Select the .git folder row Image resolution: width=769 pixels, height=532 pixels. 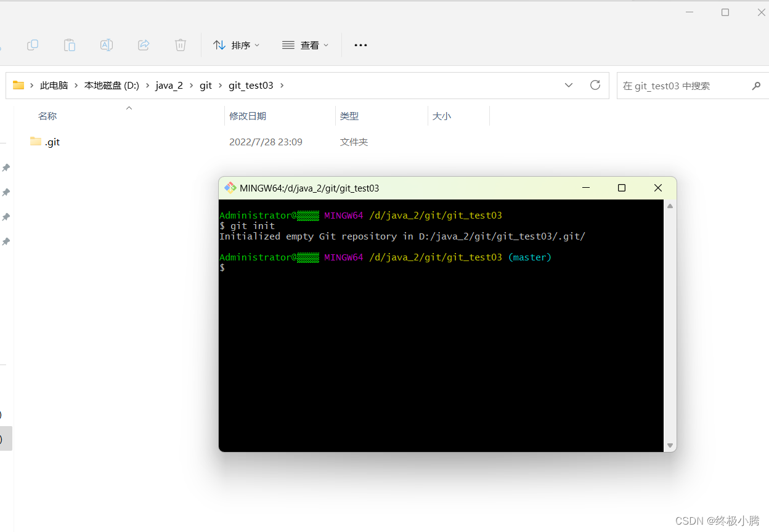[x=259, y=142]
